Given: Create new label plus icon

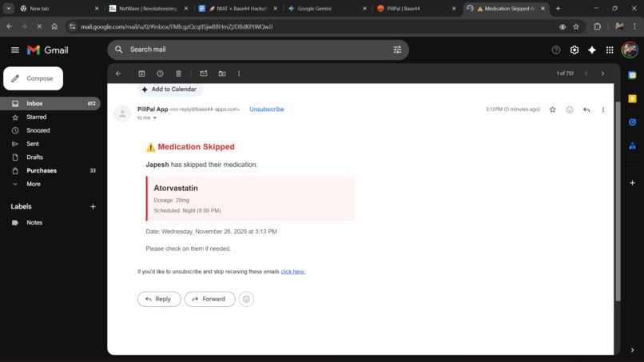Looking at the screenshot, I should (x=93, y=207).
